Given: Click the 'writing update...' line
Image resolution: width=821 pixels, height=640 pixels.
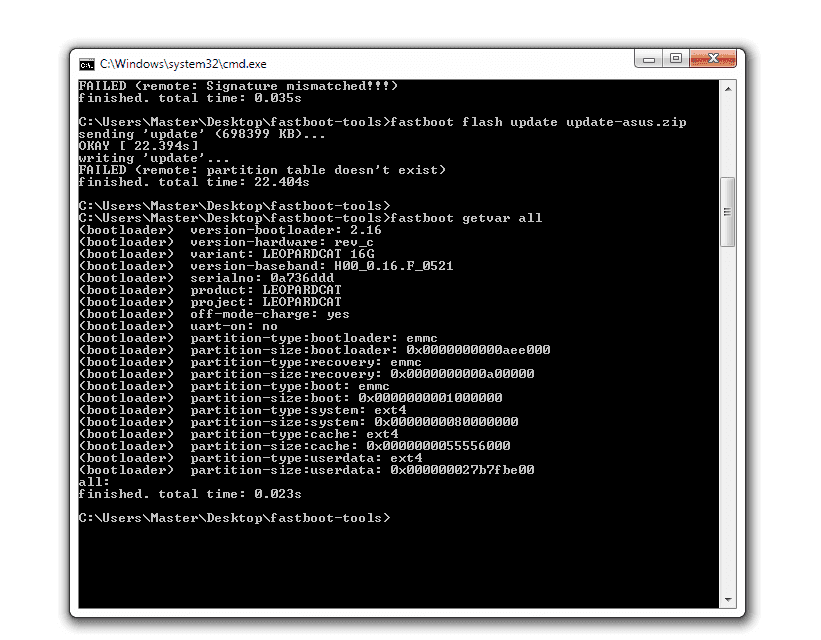Looking at the screenshot, I should pos(154,158).
